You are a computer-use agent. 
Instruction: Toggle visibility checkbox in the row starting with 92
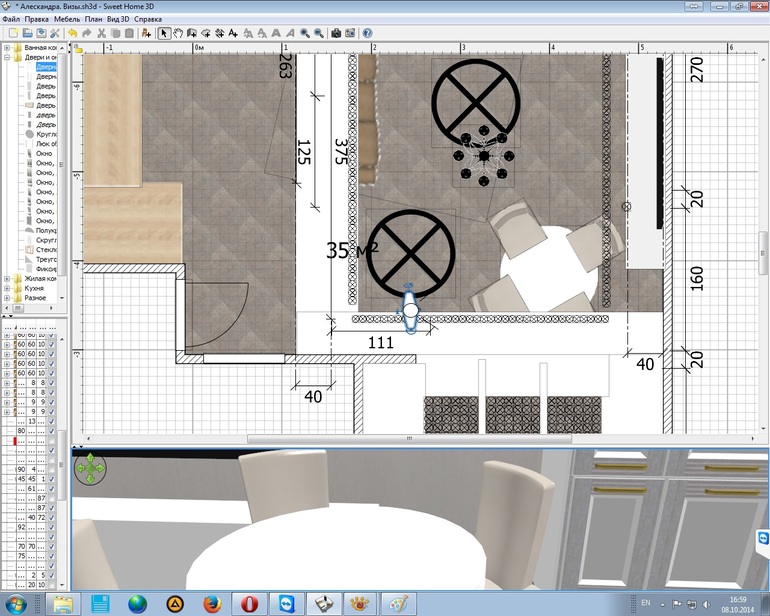[x=51, y=527]
